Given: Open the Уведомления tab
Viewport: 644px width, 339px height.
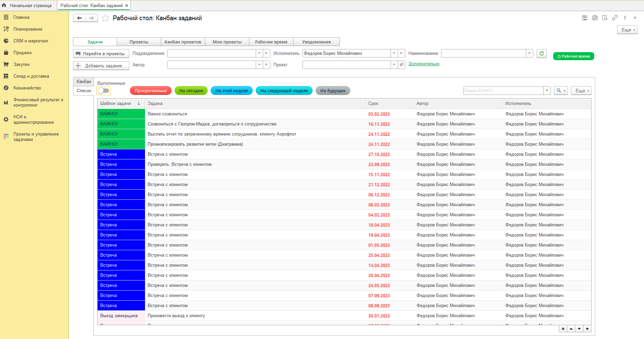Looking at the screenshot, I should pyautogui.click(x=316, y=42).
